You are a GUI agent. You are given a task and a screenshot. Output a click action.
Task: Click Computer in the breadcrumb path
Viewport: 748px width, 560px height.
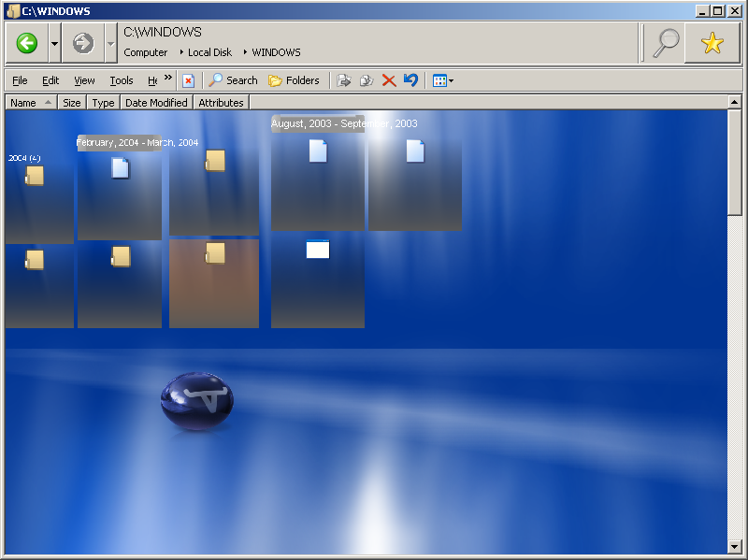pos(146,52)
